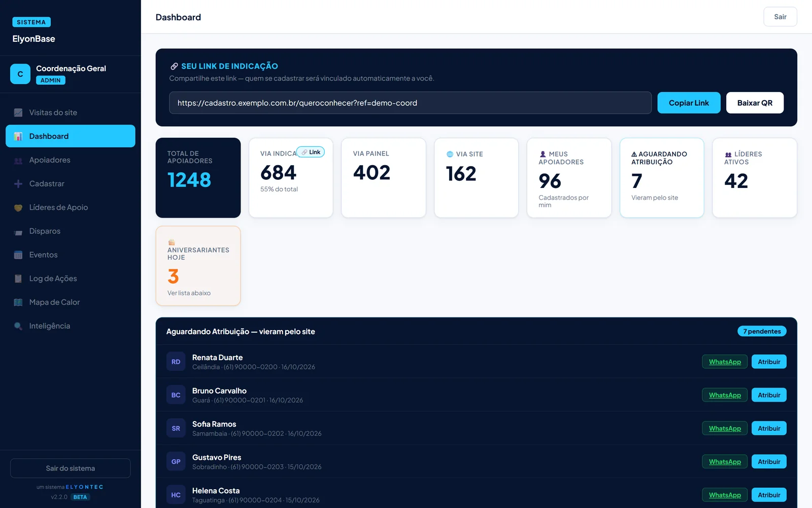Click the Líderes de Apoio shield icon

point(18,207)
